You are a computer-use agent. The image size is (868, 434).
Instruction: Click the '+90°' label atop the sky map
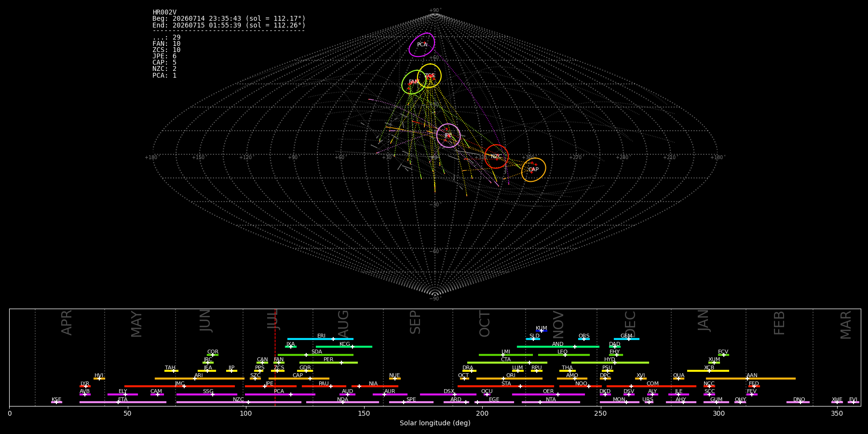[435, 10]
